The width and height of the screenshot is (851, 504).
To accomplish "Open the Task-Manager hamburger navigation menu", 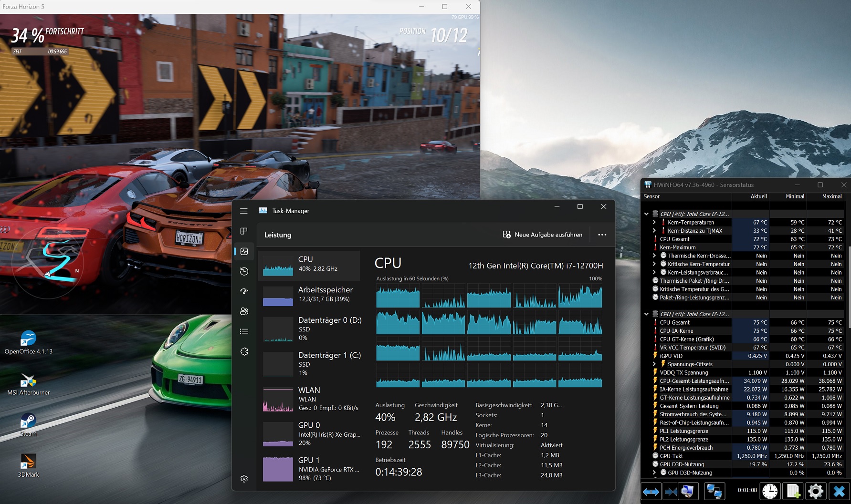I will pyautogui.click(x=244, y=211).
